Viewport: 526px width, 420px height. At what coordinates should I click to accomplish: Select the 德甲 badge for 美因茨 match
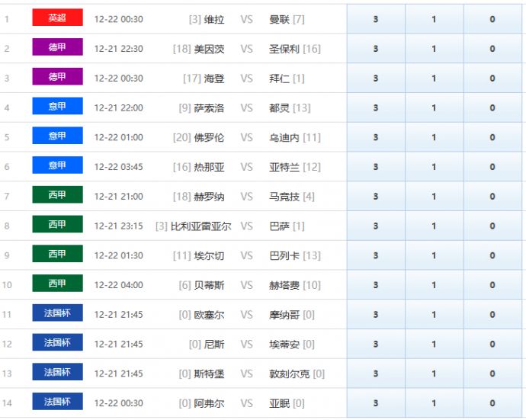tap(57, 47)
